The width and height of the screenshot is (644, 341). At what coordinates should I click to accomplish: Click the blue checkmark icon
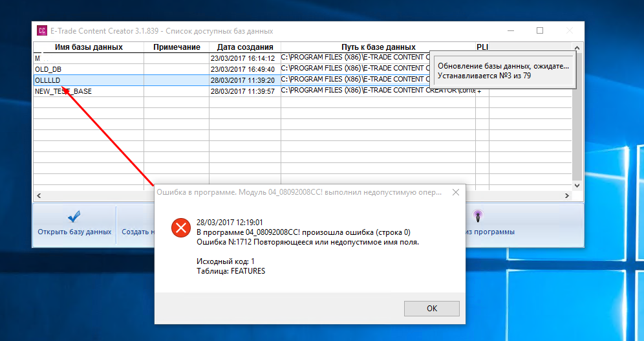(x=74, y=215)
